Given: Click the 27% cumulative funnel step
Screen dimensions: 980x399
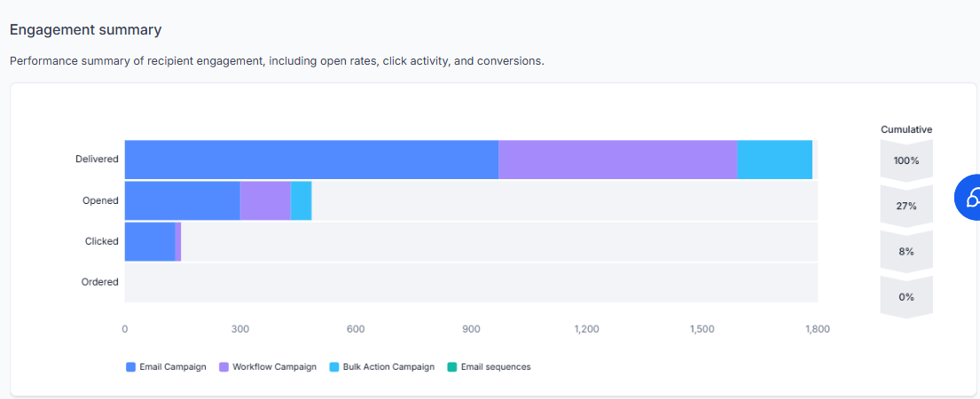Looking at the screenshot, I should 906,206.
